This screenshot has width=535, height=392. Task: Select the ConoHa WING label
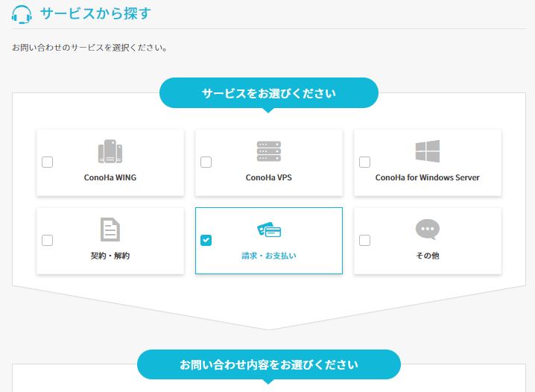(x=110, y=177)
